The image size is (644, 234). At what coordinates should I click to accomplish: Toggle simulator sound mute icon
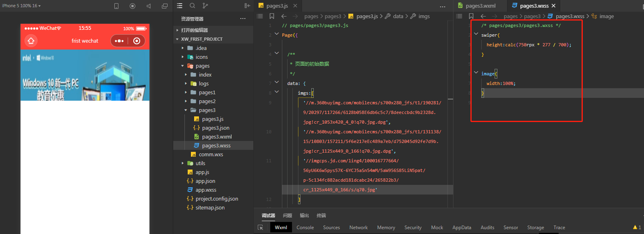click(x=149, y=6)
